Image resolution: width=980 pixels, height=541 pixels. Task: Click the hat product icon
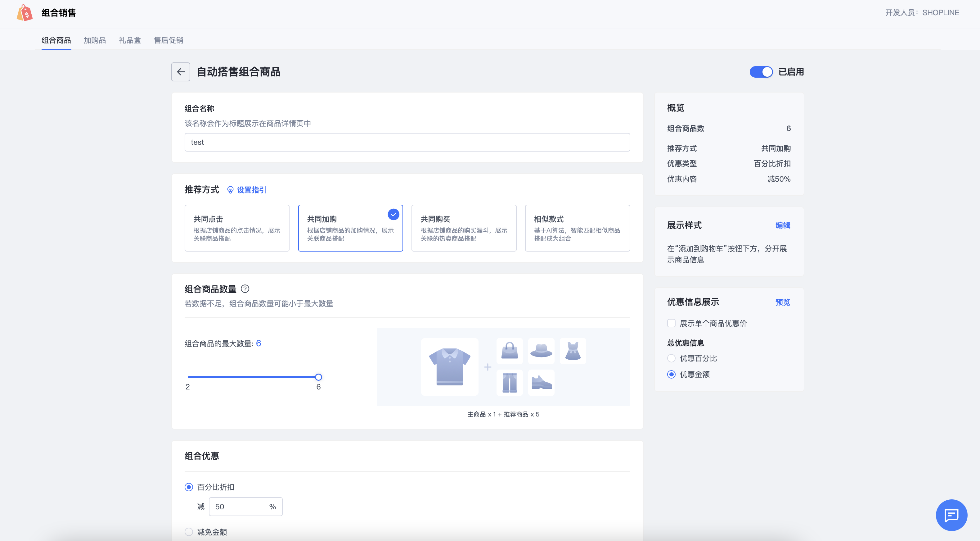[541, 351]
